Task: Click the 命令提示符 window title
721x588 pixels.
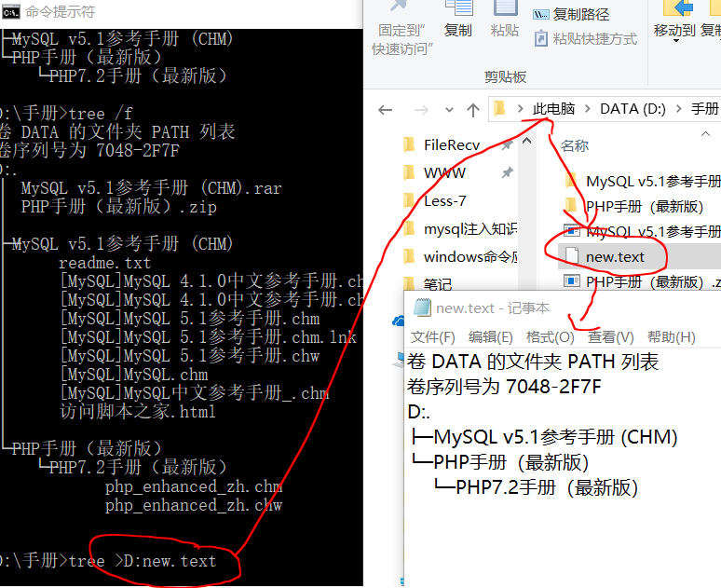Action: coord(60,11)
